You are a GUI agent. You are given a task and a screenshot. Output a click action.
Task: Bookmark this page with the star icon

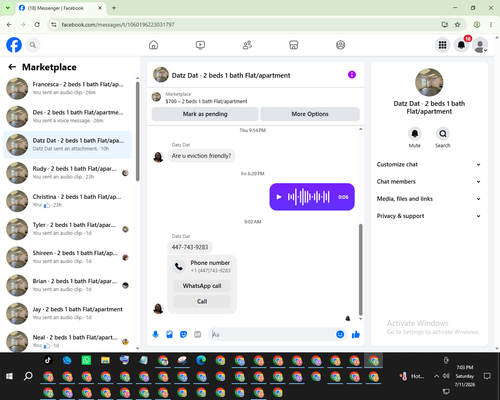pos(457,25)
